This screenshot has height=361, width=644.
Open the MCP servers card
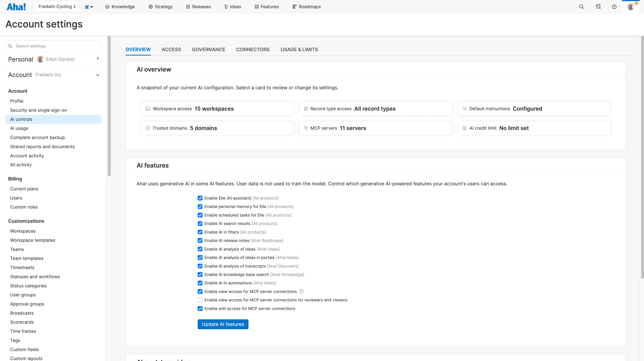click(x=376, y=128)
